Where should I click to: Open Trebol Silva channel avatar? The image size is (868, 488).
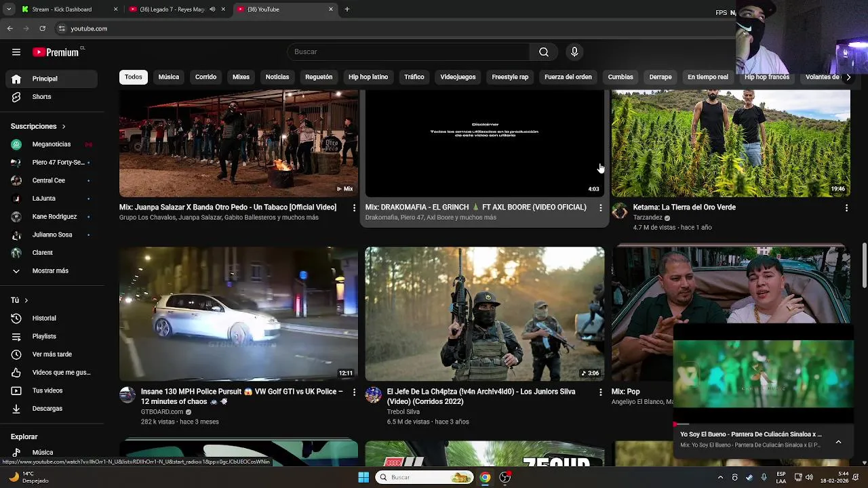[374, 395]
